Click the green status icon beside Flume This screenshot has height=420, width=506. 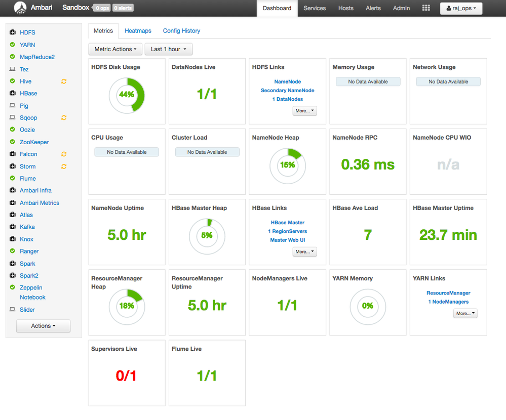coord(13,178)
